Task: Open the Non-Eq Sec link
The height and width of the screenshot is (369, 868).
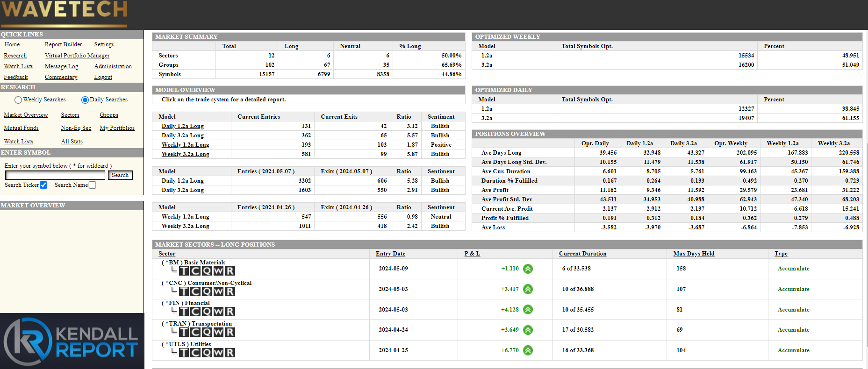Action: [x=76, y=128]
